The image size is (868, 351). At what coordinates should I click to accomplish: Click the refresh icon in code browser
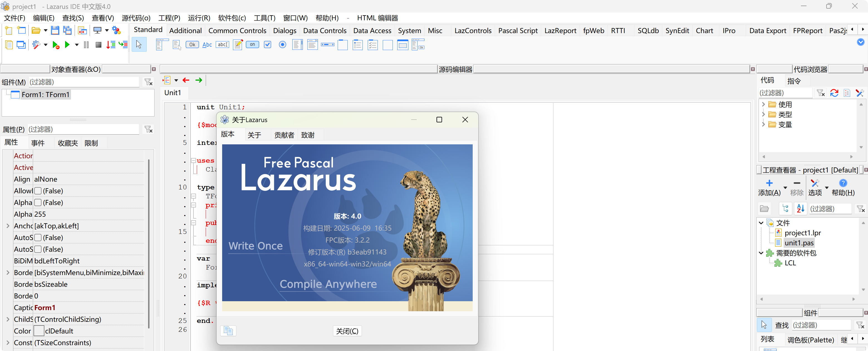click(834, 93)
